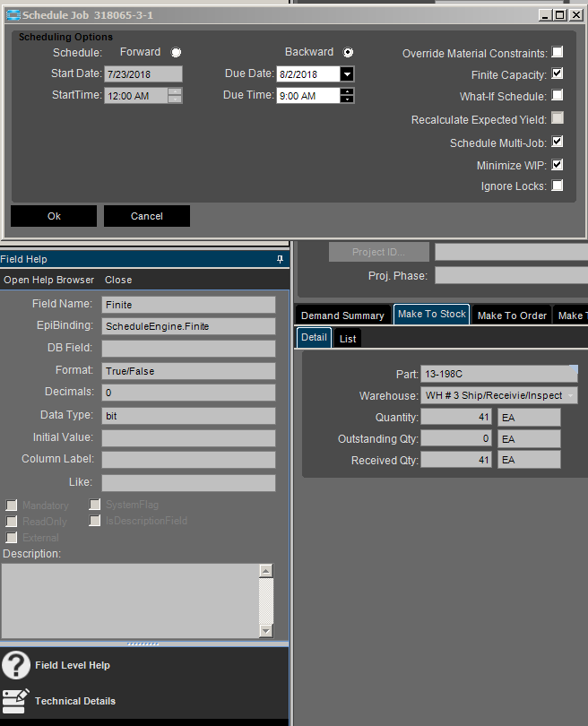
Task: Open the Warehouse dropdown
Action: click(x=570, y=395)
